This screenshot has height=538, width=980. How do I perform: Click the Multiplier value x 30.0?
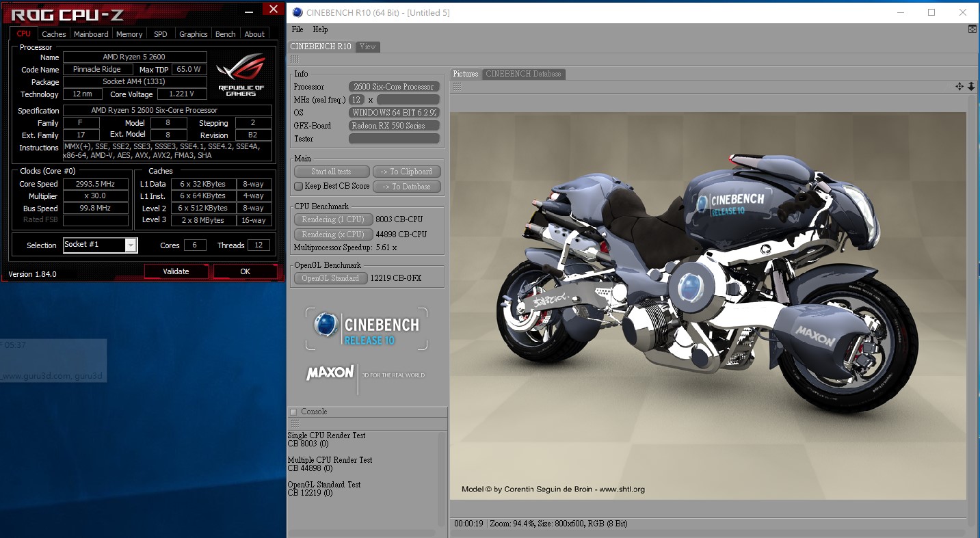[96, 196]
